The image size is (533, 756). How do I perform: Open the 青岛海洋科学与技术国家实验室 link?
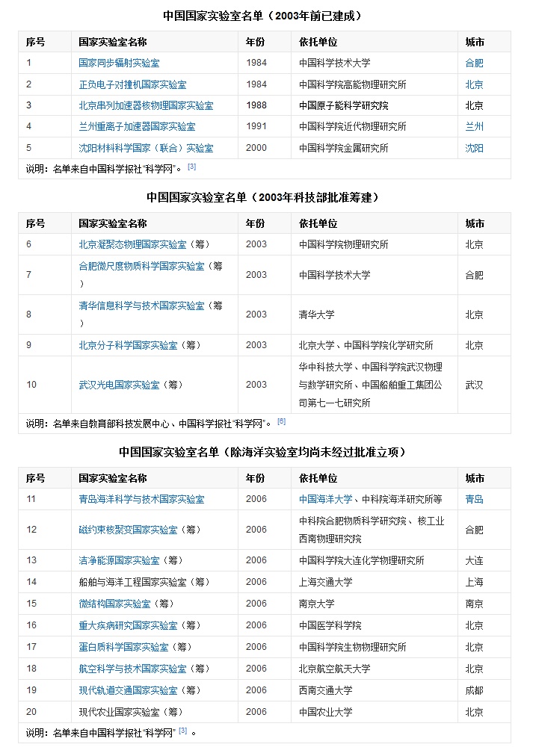coord(141,499)
